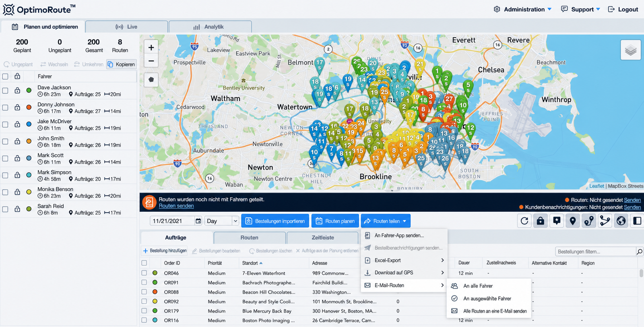644x327 pixels.
Task: Click the route waypoints toolbar icon
Action: 589,221
